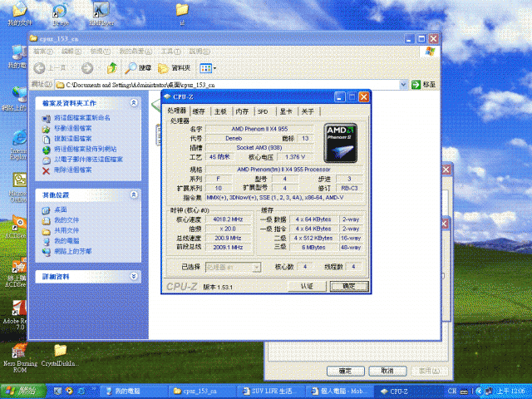532x399 pixels.
Task: Click the 移動這個檔案 task link
Action: (x=73, y=128)
